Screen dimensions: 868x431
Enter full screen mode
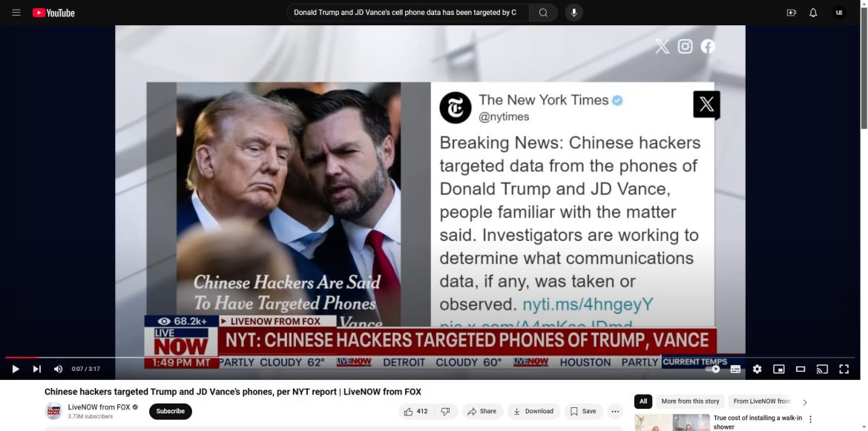pyautogui.click(x=844, y=369)
